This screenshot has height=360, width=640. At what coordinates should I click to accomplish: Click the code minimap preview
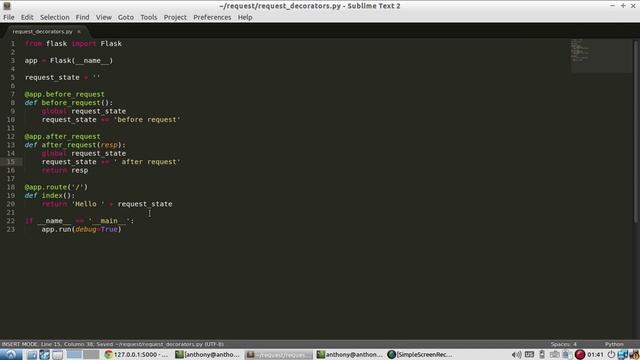click(x=601, y=56)
